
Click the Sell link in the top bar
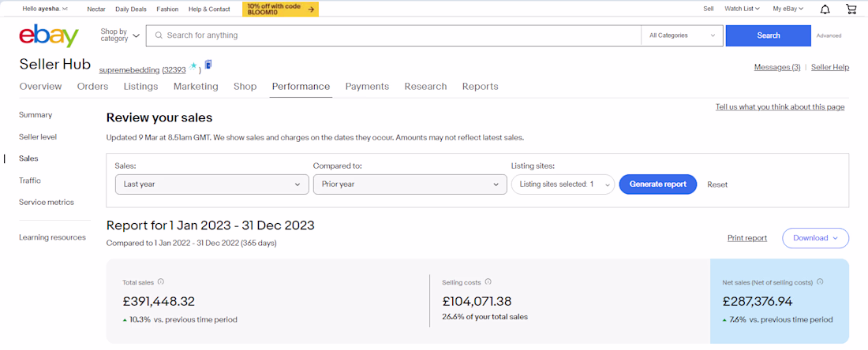(x=708, y=9)
